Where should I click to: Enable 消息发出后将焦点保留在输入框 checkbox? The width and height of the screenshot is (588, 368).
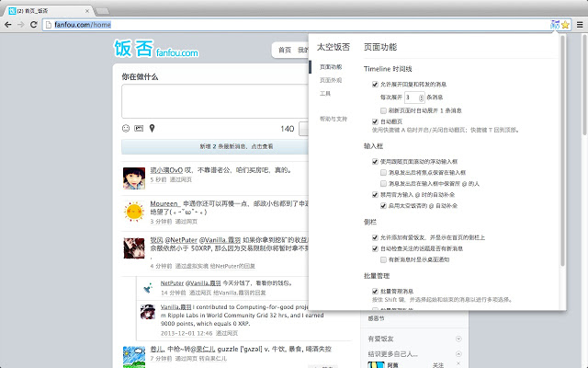(383, 172)
